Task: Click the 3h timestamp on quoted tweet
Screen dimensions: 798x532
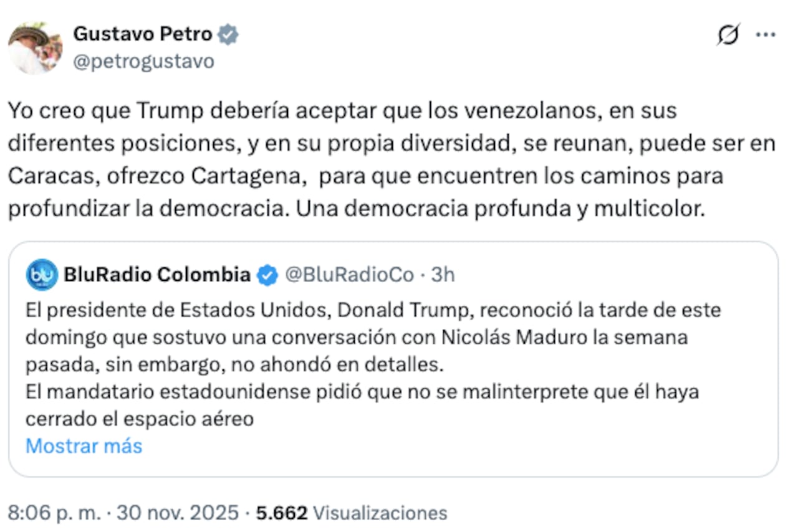Action: pyautogui.click(x=444, y=275)
